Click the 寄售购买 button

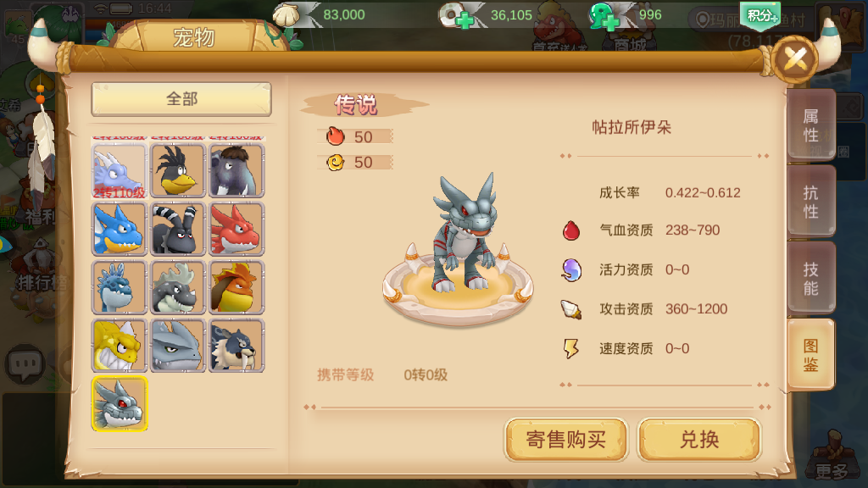565,440
